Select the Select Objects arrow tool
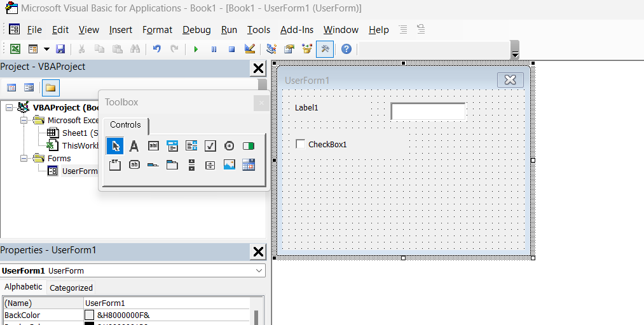644x325 pixels. click(115, 146)
